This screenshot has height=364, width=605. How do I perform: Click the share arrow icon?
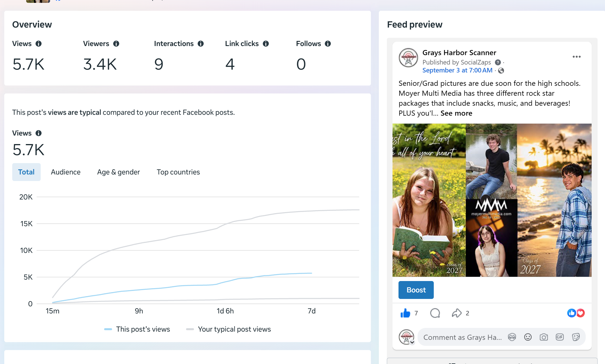457,313
